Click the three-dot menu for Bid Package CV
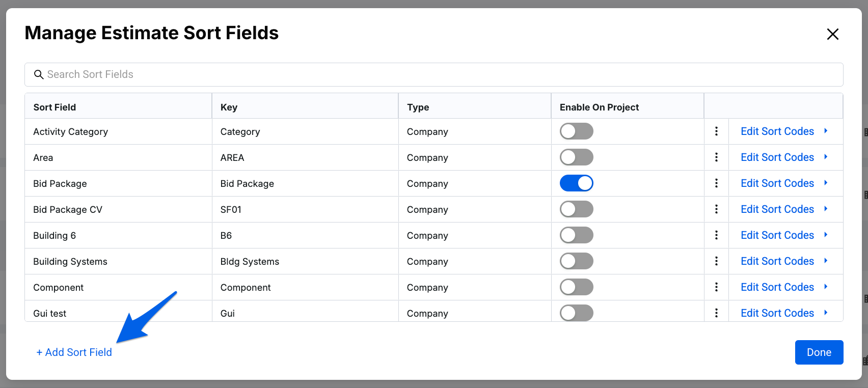This screenshot has width=868, height=388. click(x=716, y=209)
